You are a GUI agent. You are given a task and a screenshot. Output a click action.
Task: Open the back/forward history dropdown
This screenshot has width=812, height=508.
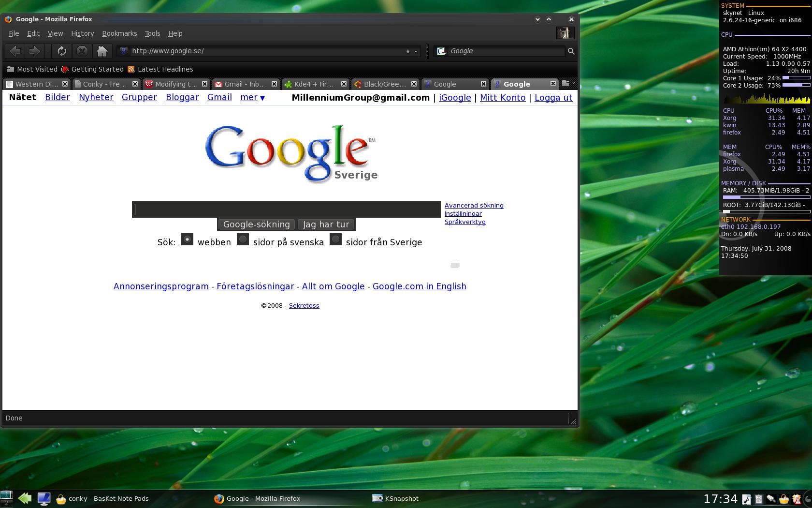tap(48, 51)
